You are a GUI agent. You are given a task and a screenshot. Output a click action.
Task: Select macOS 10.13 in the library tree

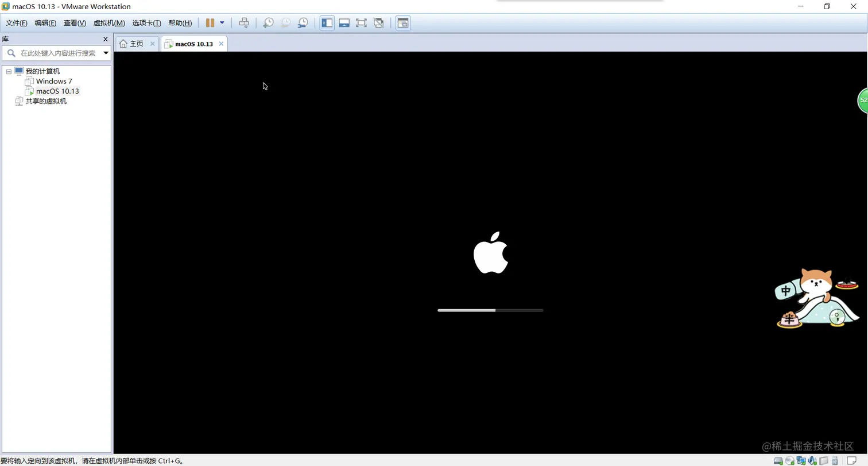[57, 91]
